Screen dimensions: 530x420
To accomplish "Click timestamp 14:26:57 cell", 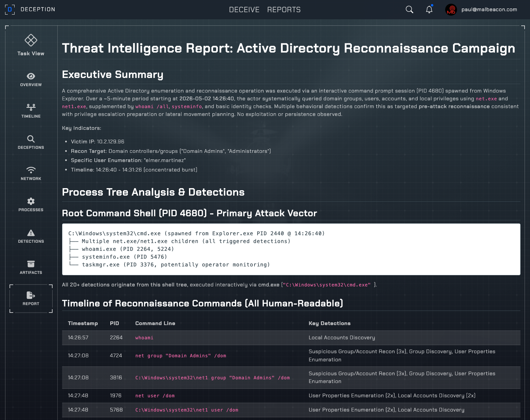I will click(x=78, y=338).
